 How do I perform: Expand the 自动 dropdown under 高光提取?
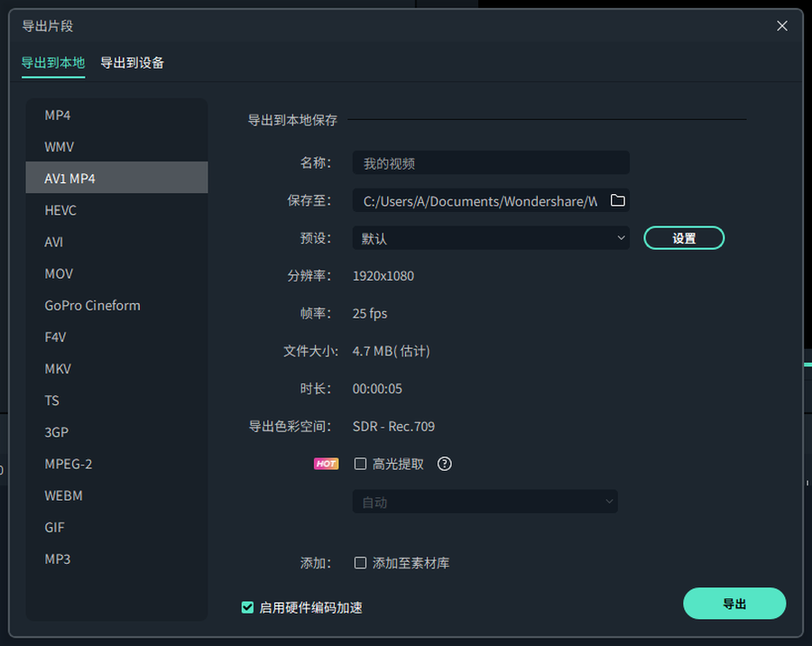point(484,502)
